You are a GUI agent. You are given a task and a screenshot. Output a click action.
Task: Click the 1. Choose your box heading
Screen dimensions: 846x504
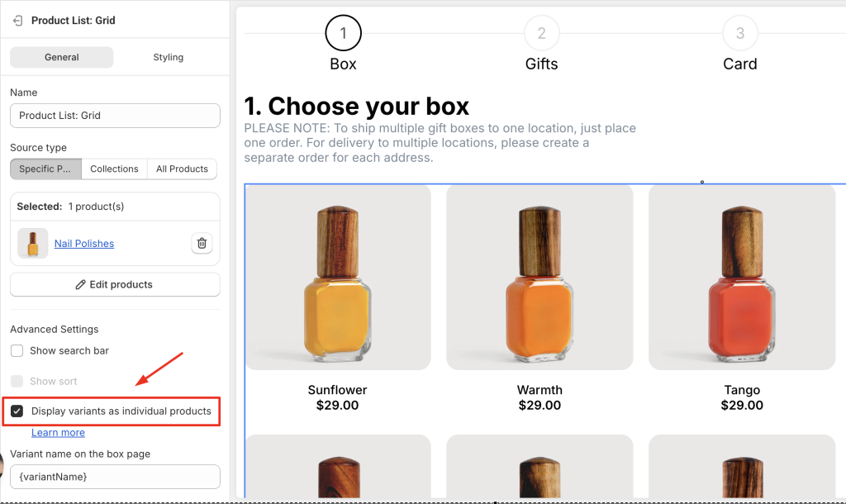[x=357, y=107]
